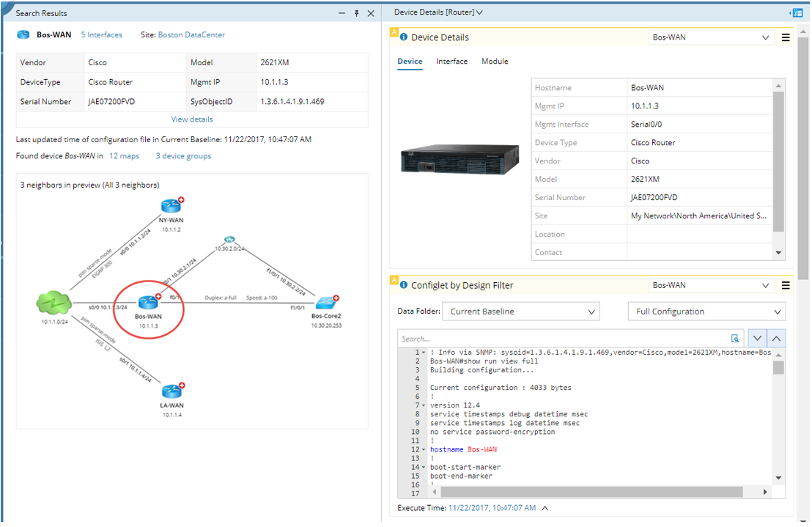Image resolution: width=812 pixels, height=527 pixels.
Task: Jump to previous search match arrow
Action: (x=775, y=339)
